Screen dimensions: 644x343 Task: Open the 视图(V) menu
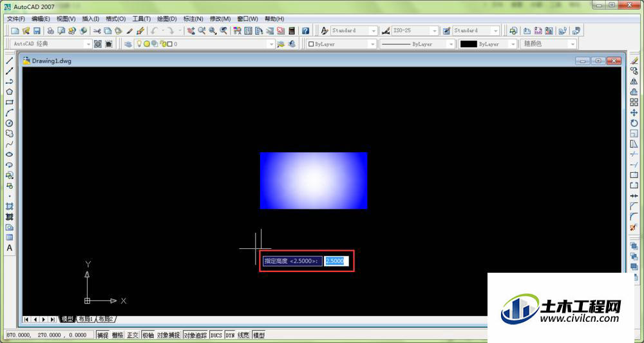[66, 19]
